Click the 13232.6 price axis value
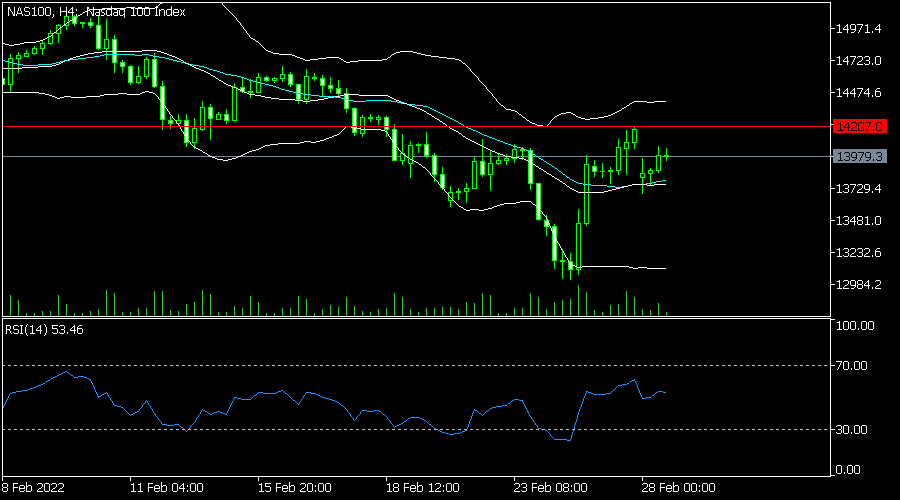The height and width of the screenshot is (500, 900). coord(858,253)
